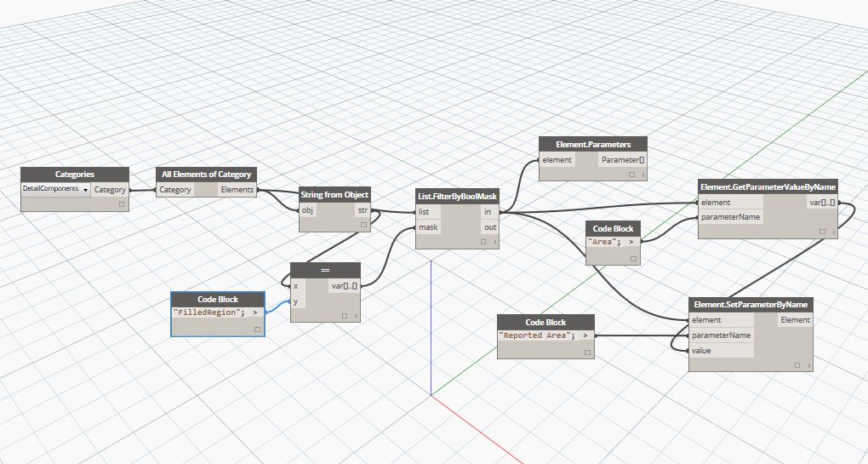The image size is (868, 464).
Task: Select the List.FilterByBoolMask node header
Action: tap(457, 197)
